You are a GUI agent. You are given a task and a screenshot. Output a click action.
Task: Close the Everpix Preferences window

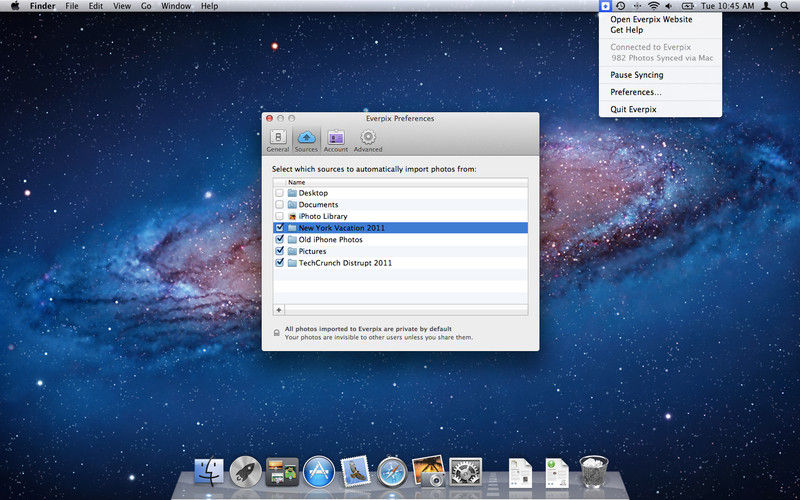(x=269, y=118)
